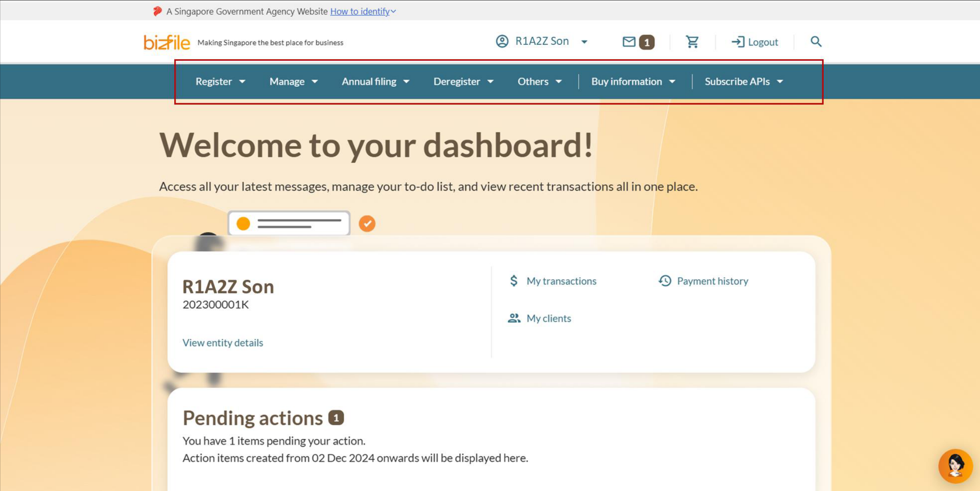
Task: Click the Pending actions heading
Action: 253,418
